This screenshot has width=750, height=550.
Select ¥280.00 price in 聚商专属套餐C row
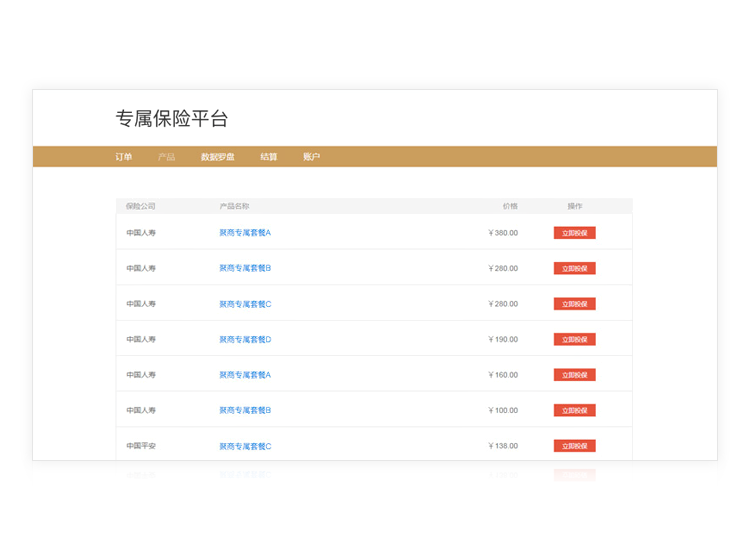click(503, 304)
